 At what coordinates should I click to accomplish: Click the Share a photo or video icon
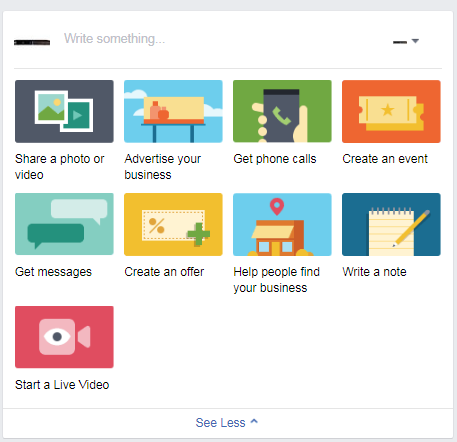tap(64, 111)
